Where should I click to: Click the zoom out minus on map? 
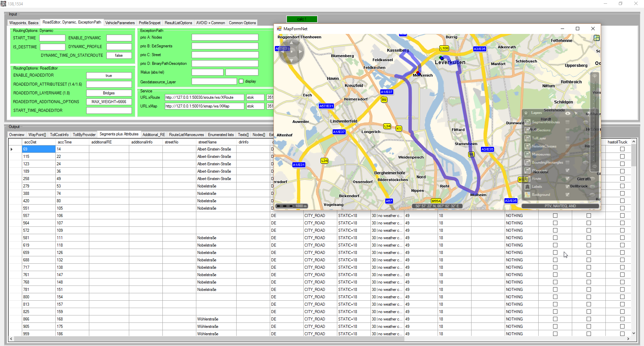point(595,167)
